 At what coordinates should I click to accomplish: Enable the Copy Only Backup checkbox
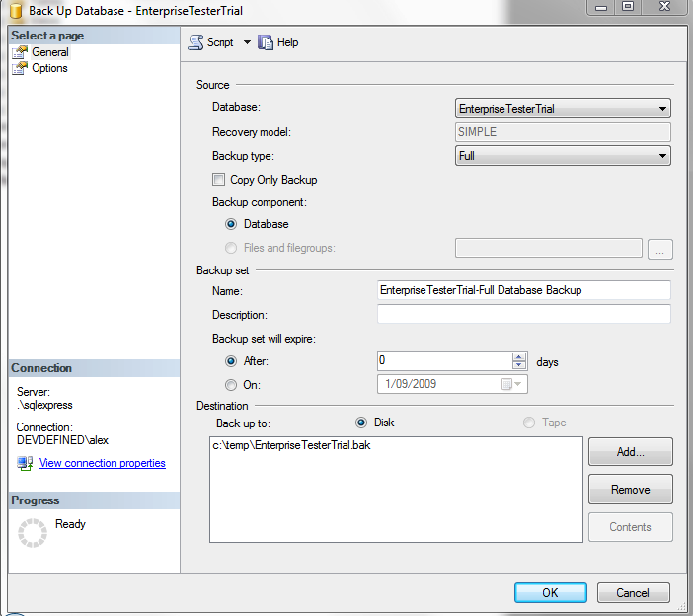coord(218,180)
